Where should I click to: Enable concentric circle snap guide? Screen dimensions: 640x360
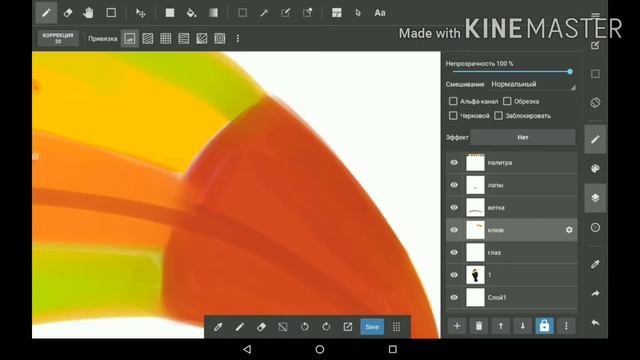click(x=220, y=39)
